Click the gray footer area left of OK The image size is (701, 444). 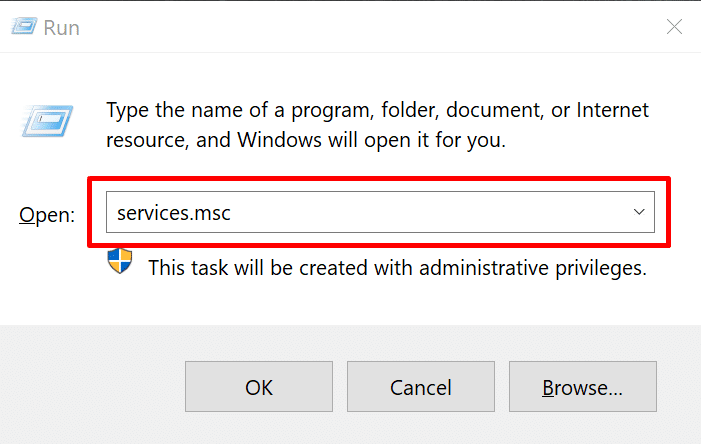[x=90, y=387]
